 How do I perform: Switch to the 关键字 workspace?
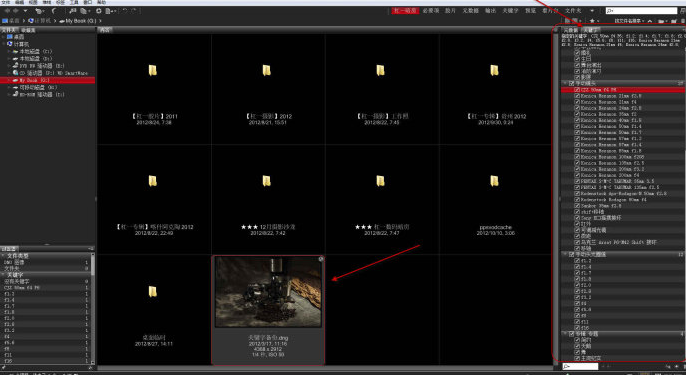click(x=510, y=11)
